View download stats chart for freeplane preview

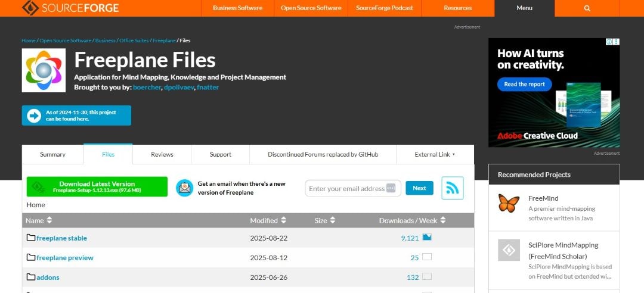click(x=427, y=257)
